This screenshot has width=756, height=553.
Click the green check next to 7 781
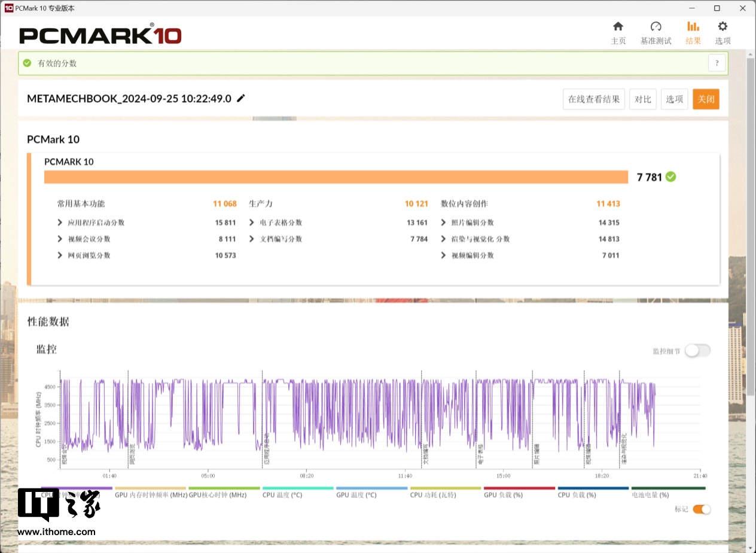click(671, 177)
